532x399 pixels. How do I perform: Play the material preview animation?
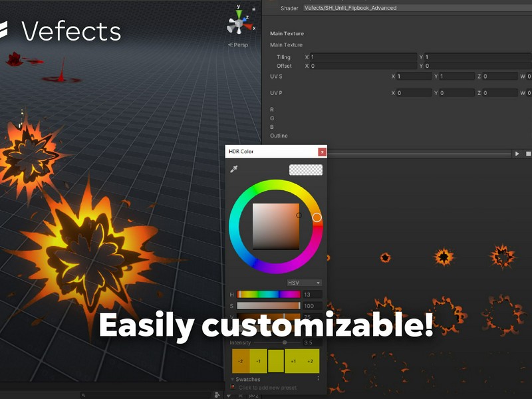(517, 154)
